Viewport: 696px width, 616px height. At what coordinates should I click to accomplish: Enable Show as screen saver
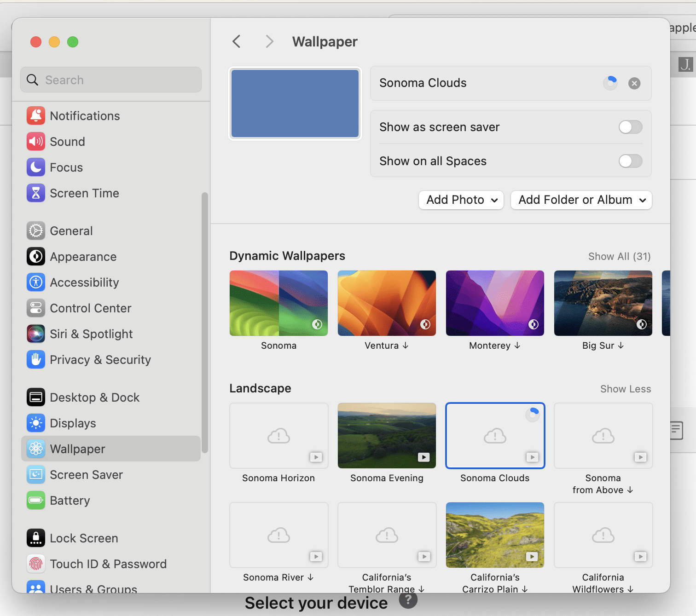coord(630,127)
